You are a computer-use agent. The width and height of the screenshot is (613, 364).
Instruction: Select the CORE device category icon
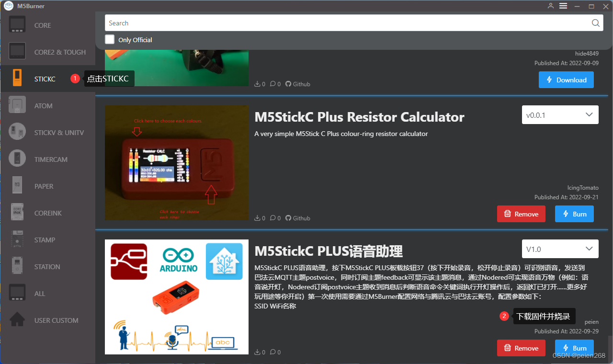point(17,25)
